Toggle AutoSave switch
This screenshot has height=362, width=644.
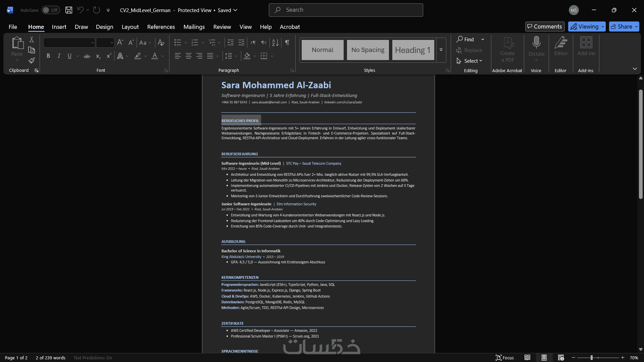[x=51, y=10]
